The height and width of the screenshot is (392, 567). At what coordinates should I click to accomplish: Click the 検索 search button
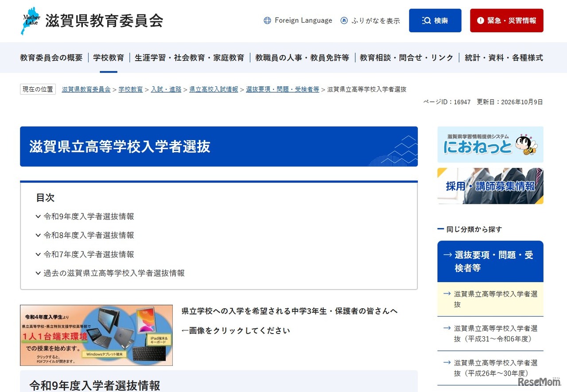(435, 20)
